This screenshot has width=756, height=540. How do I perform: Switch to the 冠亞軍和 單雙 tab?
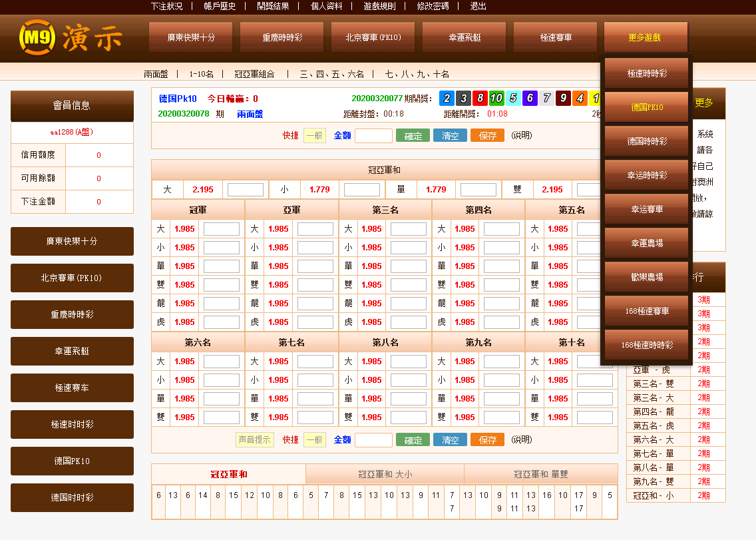(x=540, y=473)
